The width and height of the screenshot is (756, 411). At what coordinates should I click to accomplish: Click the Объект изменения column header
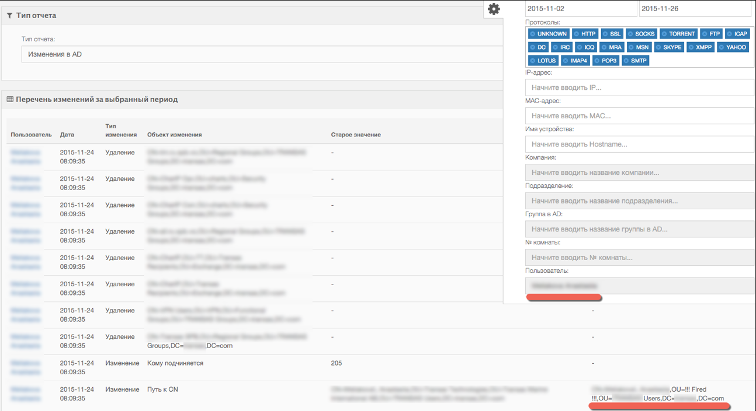click(174, 134)
